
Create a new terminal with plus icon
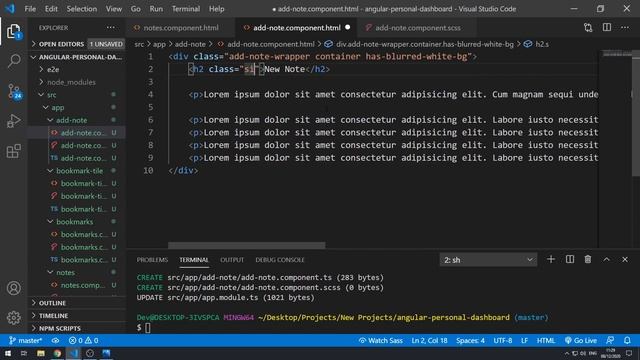click(x=551, y=259)
